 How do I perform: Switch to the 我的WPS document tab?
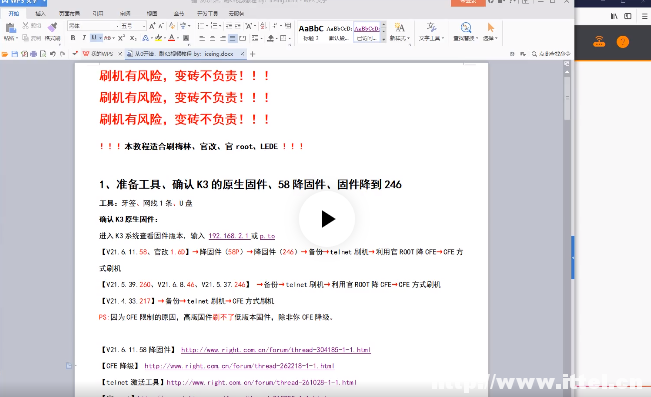click(x=102, y=54)
